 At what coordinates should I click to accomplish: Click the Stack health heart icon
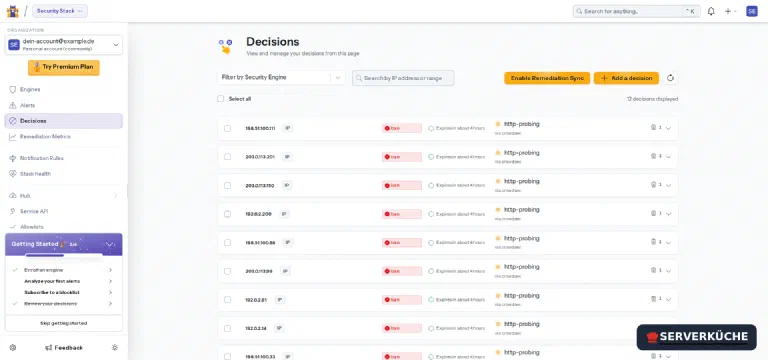coord(13,174)
